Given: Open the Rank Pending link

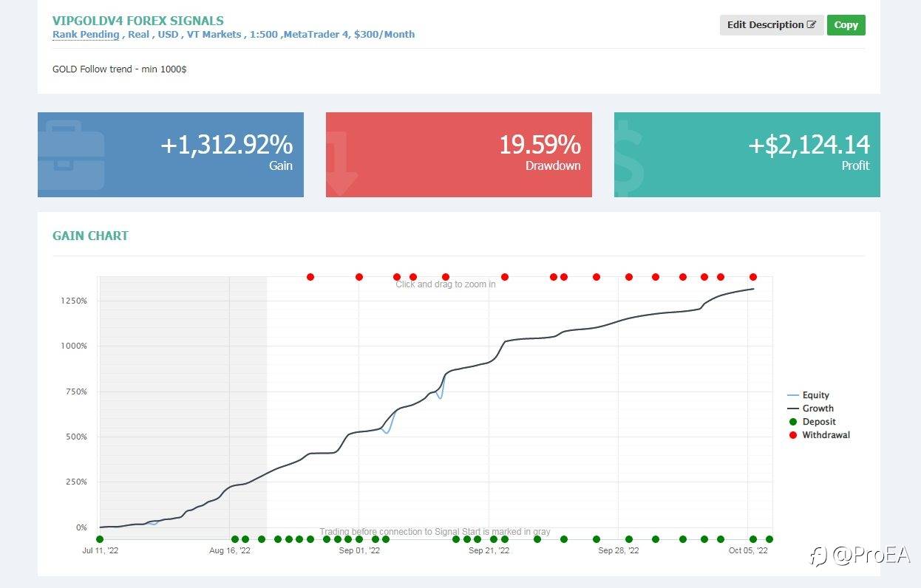Looking at the screenshot, I should pyautogui.click(x=86, y=35).
